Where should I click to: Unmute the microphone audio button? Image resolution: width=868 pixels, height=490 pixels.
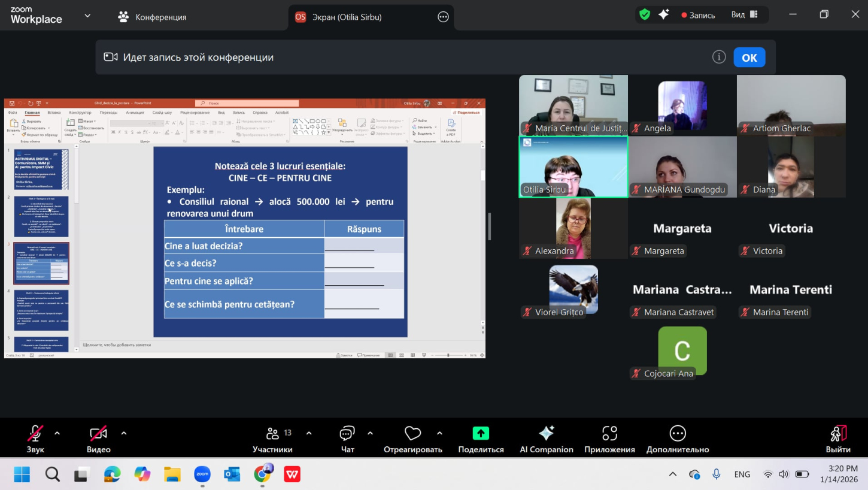pyautogui.click(x=35, y=434)
